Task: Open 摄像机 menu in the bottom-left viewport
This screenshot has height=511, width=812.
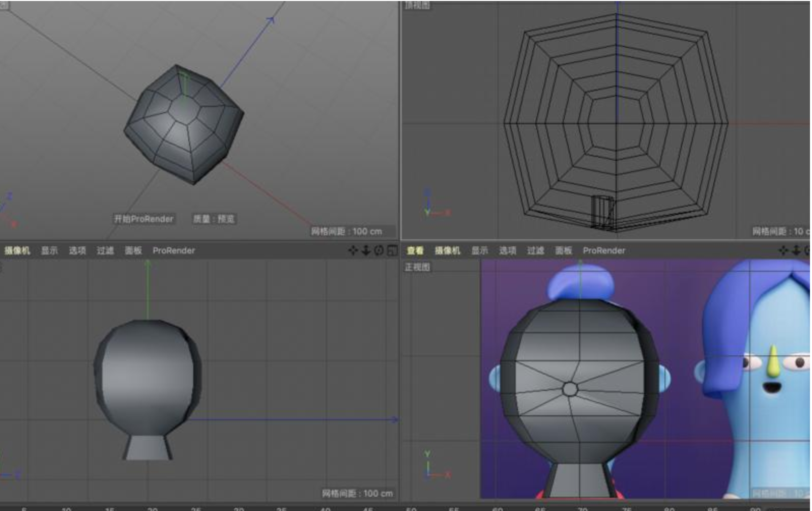Action: [17, 250]
